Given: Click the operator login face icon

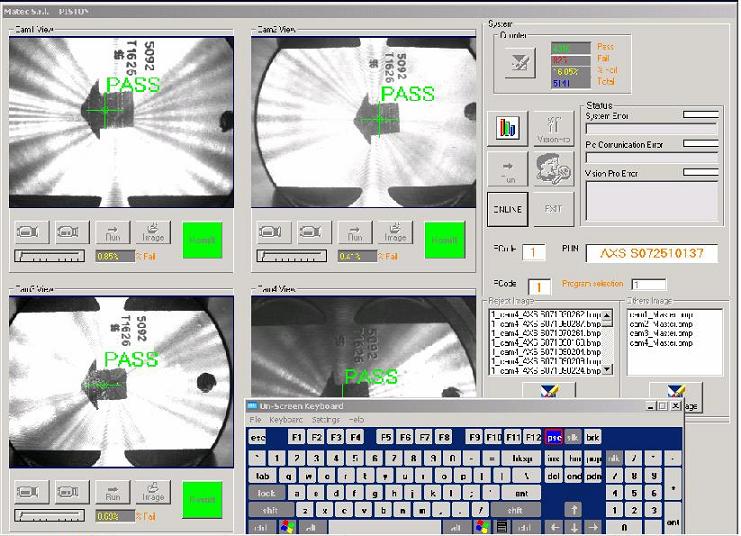Looking at the screenshot, I should point(553,167).
